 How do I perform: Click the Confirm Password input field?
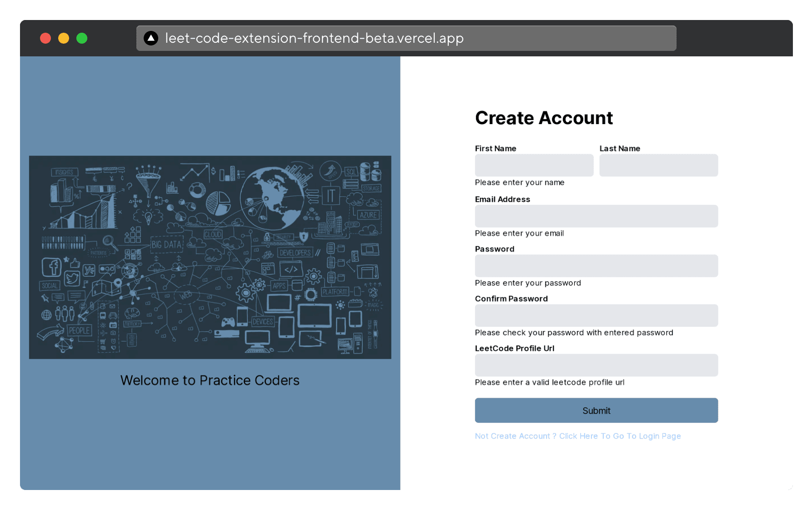(x=596, y=315)
